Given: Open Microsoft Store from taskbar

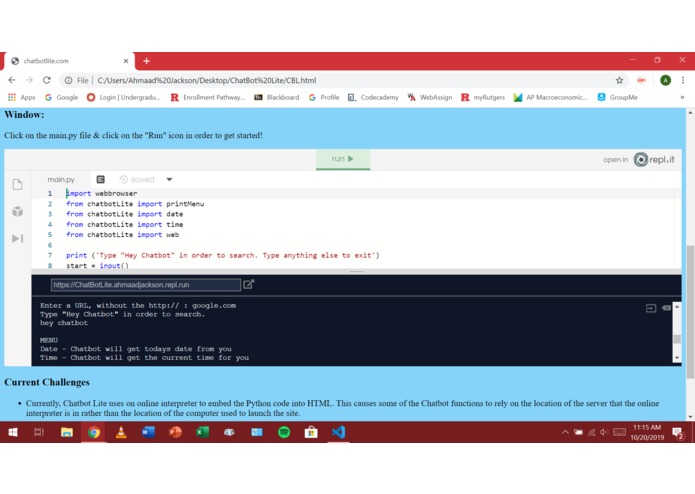Looking at the screenshot, I should [311, 432].
